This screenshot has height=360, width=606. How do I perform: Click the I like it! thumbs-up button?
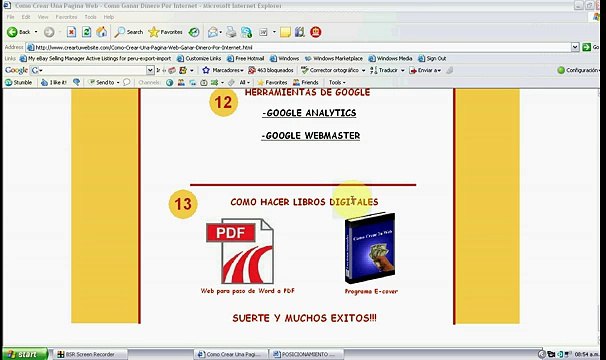click(x=54, y=82)
